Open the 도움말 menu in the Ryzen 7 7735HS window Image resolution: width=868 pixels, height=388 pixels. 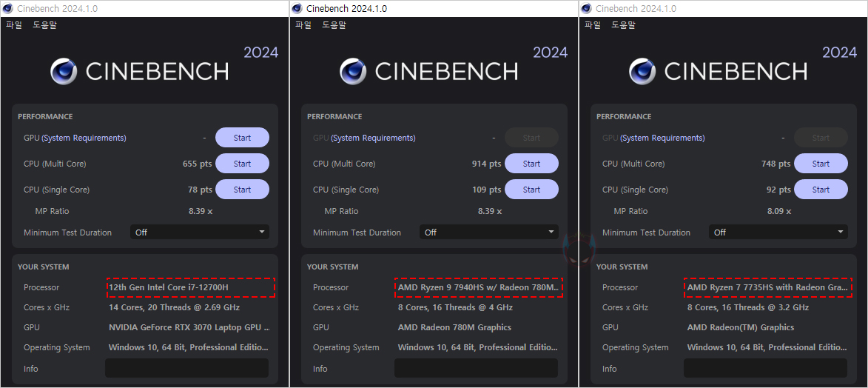(623, 25)
